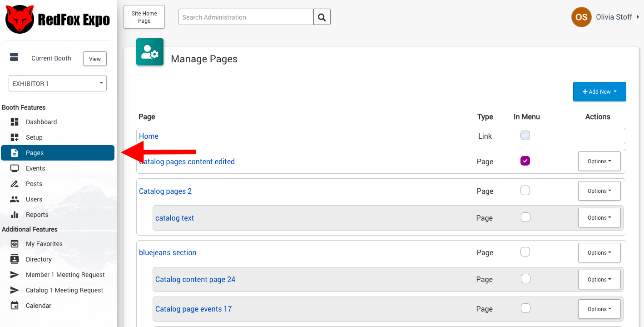Open the catalog text page link
This screenshot has height=327, width=644.
174,218
